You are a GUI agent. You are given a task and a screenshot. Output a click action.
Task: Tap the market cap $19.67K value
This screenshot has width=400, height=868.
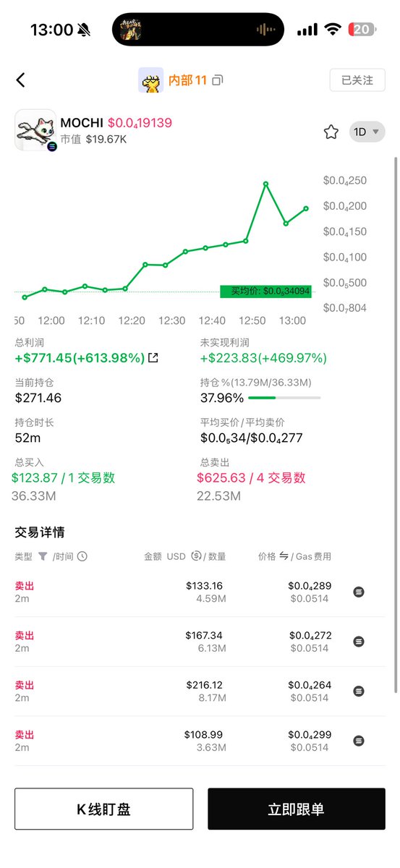click(x=106, y=139)
